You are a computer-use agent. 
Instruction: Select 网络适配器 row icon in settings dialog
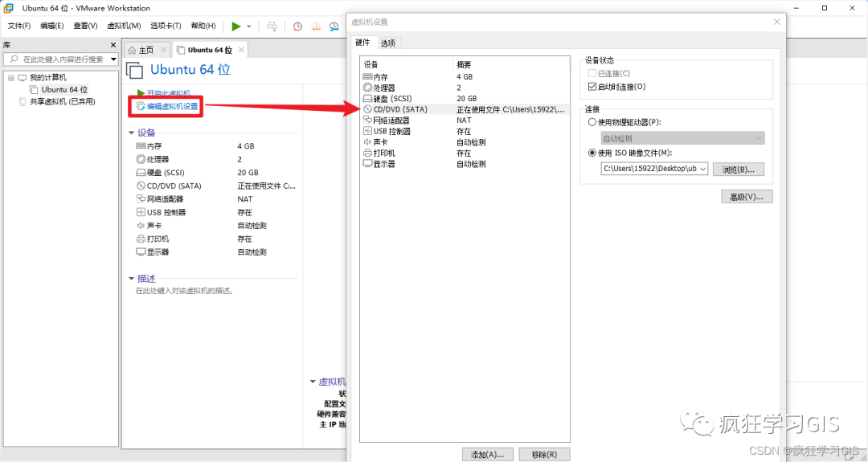pyautogui.click(x=367, y=120)
